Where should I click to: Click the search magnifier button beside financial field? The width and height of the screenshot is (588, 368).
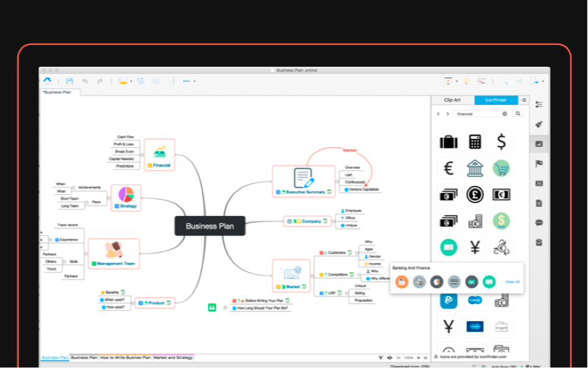(x=518, y=114)
